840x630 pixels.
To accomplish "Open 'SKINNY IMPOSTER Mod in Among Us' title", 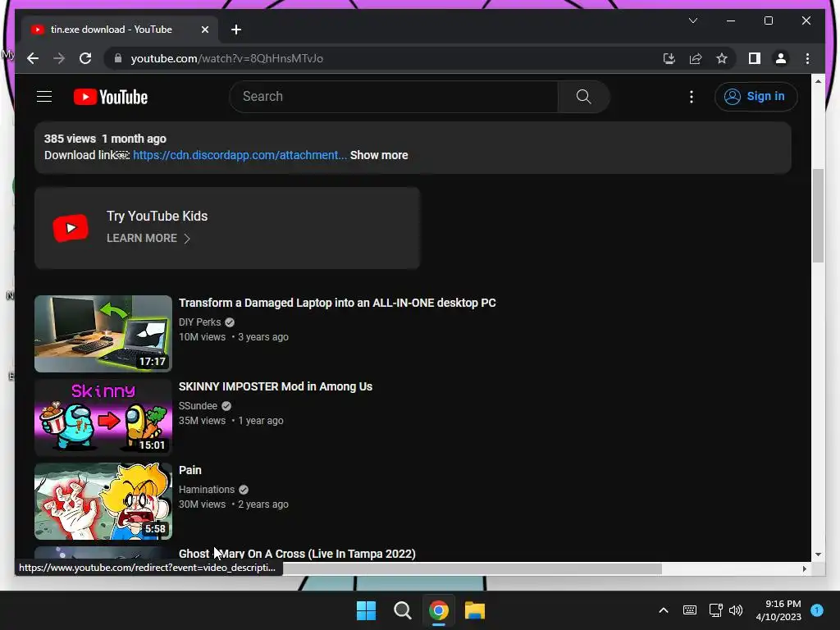I will click(x=276, y=386).
